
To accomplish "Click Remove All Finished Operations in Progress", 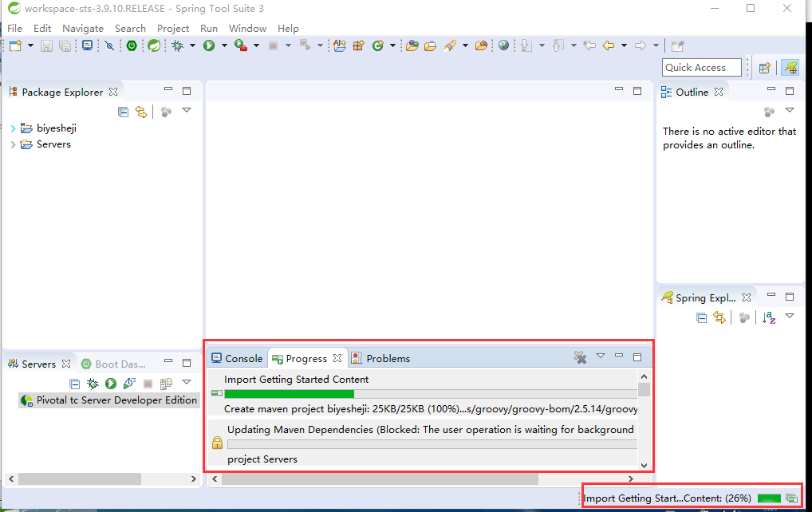I will point(580,357).
